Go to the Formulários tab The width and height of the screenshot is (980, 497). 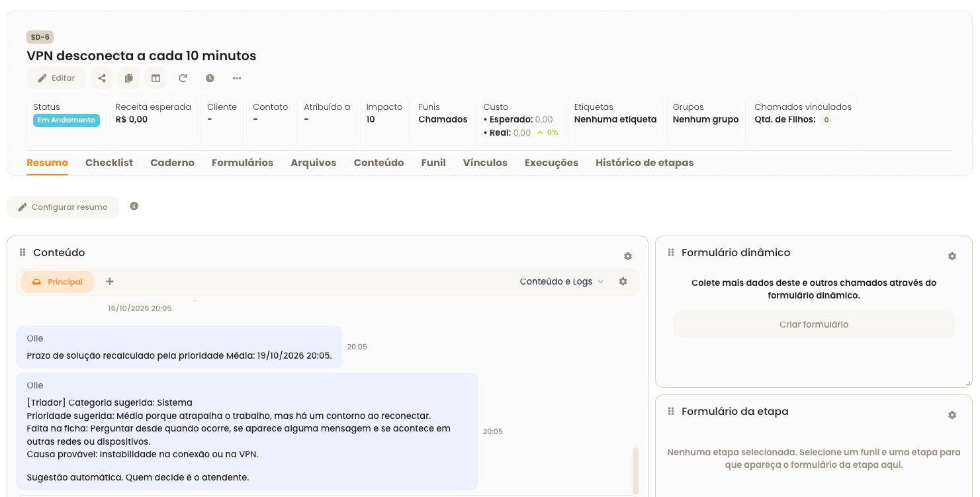pos(242,163)
